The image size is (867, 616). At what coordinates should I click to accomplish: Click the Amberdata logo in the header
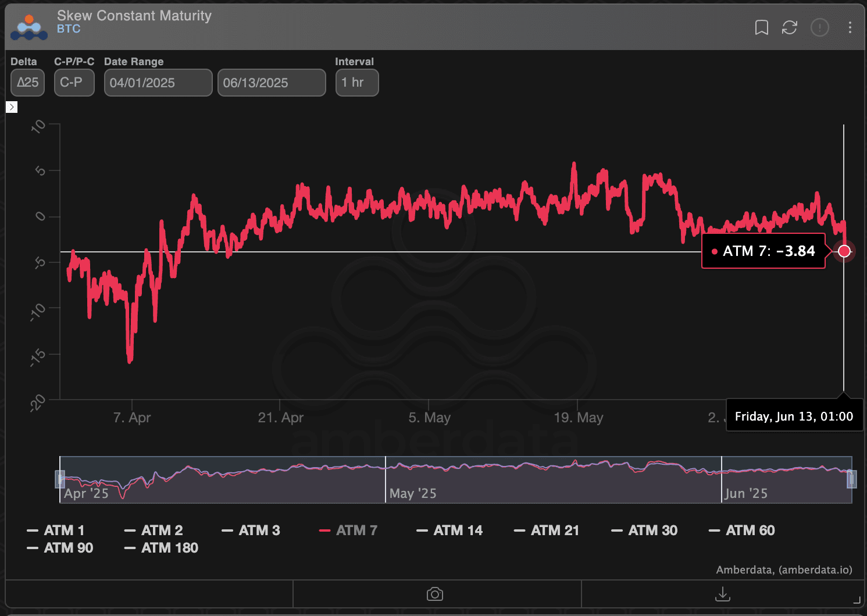pyautogui.click(x=28, y=26)
